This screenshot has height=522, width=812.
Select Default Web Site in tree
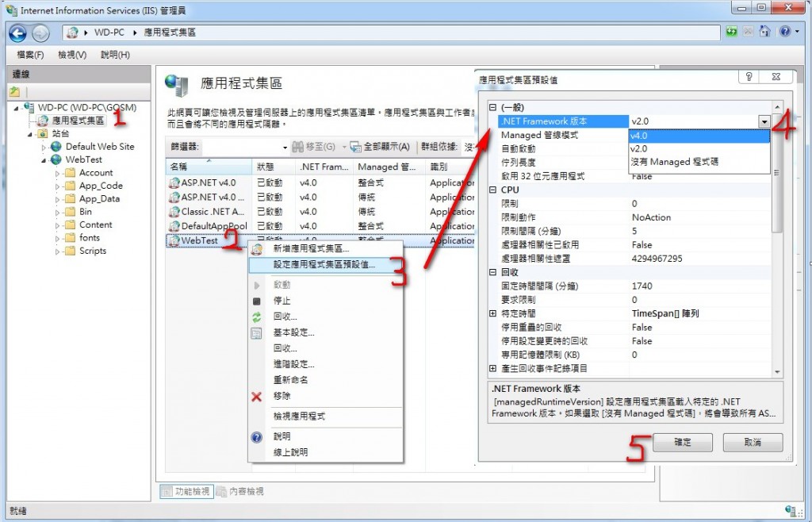[x=100, y=147]
